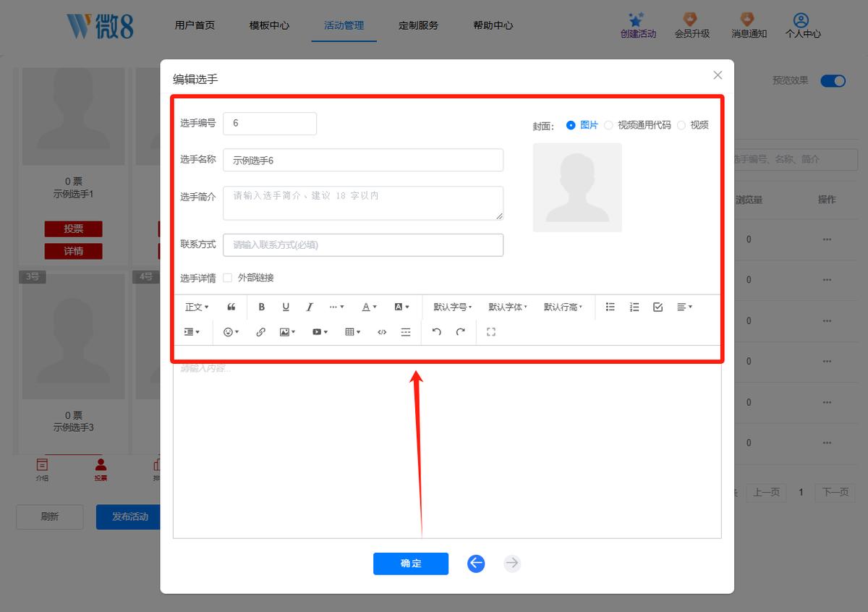Open 创建活动 from the top bar

pyautogui.click(x=638, y=26)
